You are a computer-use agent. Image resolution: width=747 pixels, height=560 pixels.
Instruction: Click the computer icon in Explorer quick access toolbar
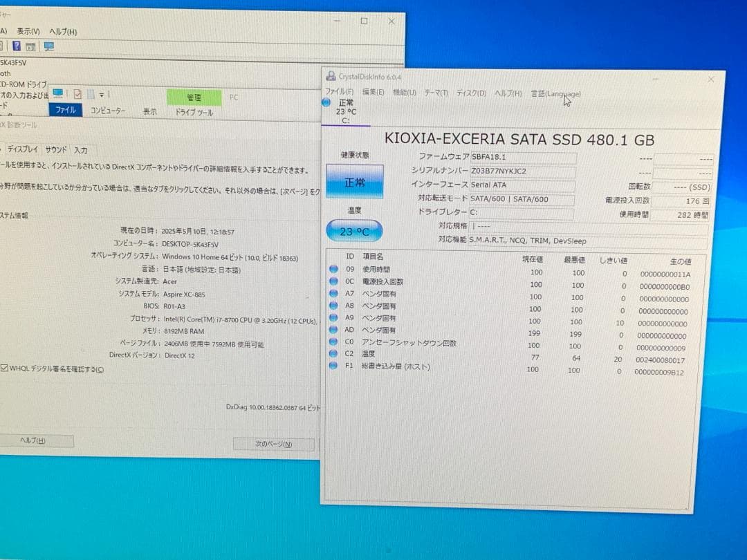click(x=59, y=93)
